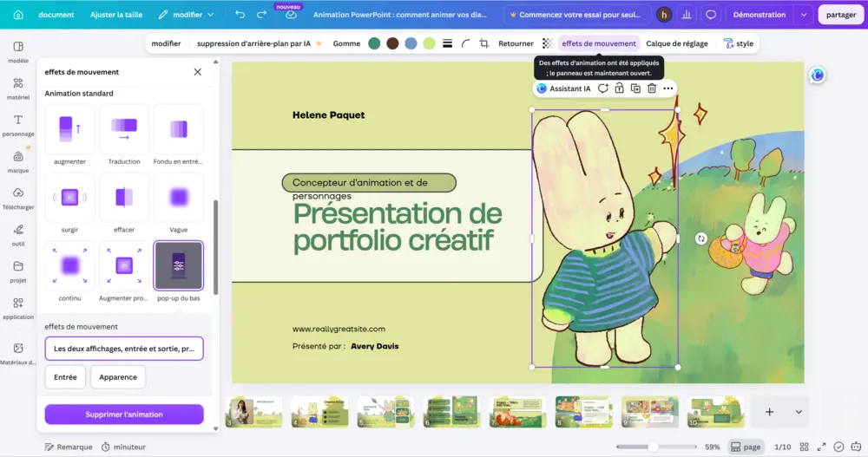Select the Traduction animation
868x457 pixels.
point(124,129)
